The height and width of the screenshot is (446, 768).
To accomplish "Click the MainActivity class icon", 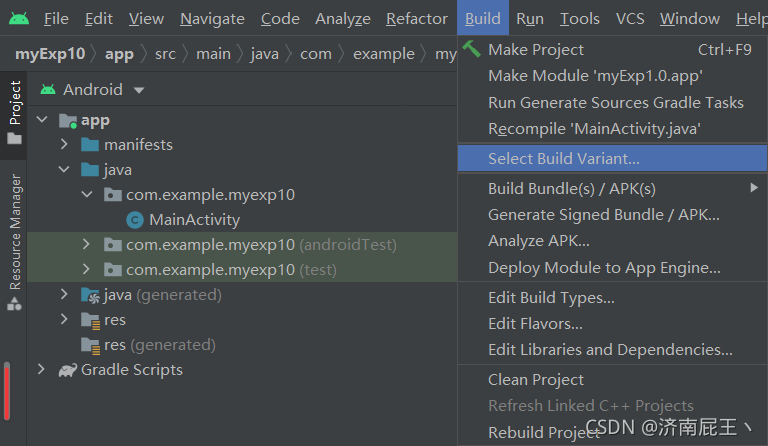I will (x=135, y=220).
